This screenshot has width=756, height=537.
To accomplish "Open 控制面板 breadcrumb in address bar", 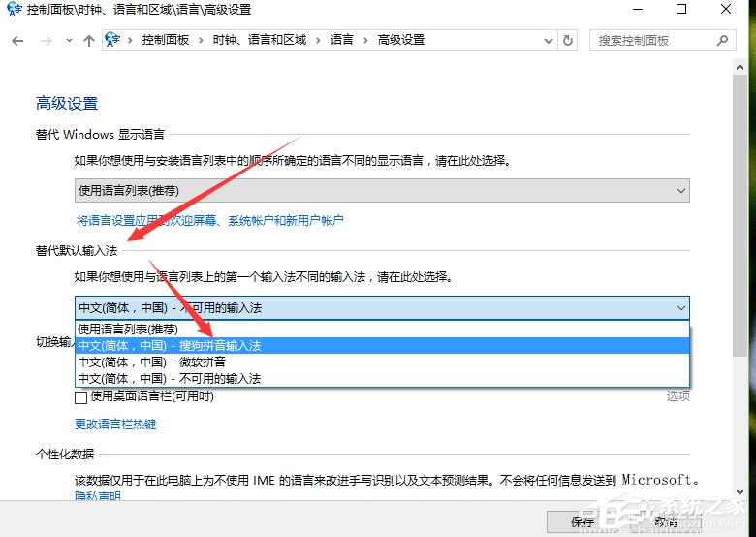I will [165, 40].
